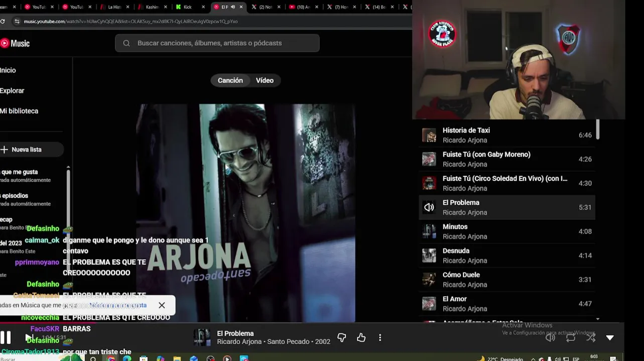Switch to the X (7) Hon browser tab

tap(341, 7)
